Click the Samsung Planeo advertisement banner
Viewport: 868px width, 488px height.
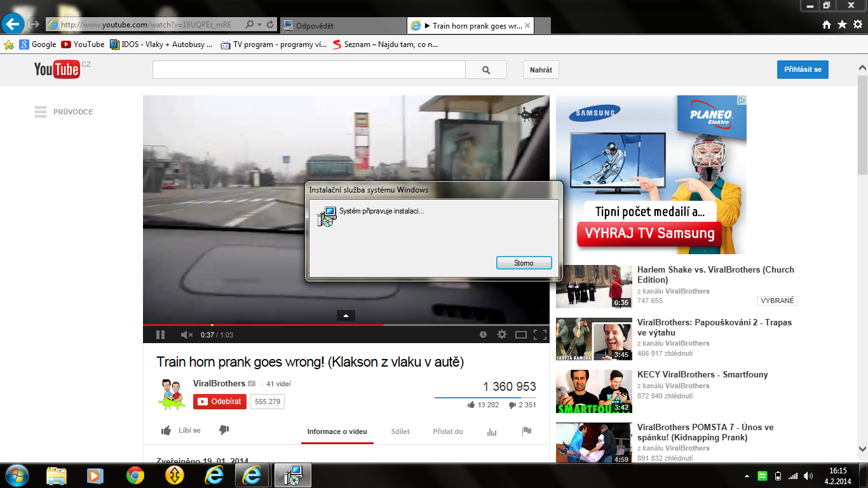[651, 175]
